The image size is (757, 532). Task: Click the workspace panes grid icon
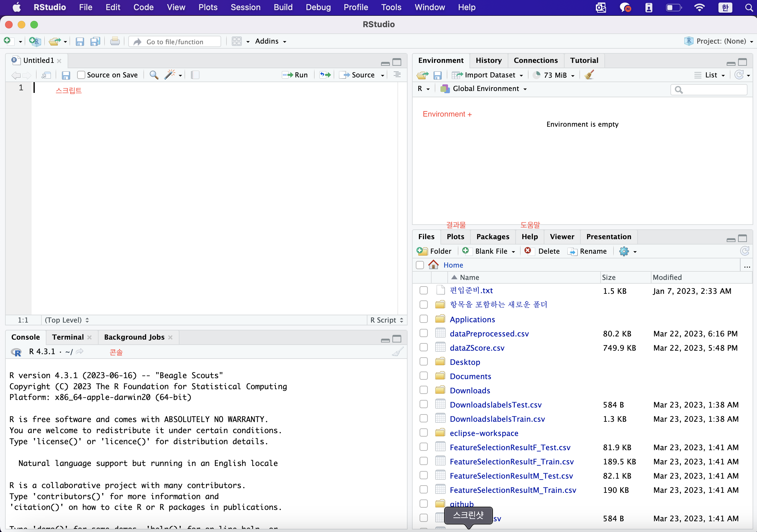237,41
